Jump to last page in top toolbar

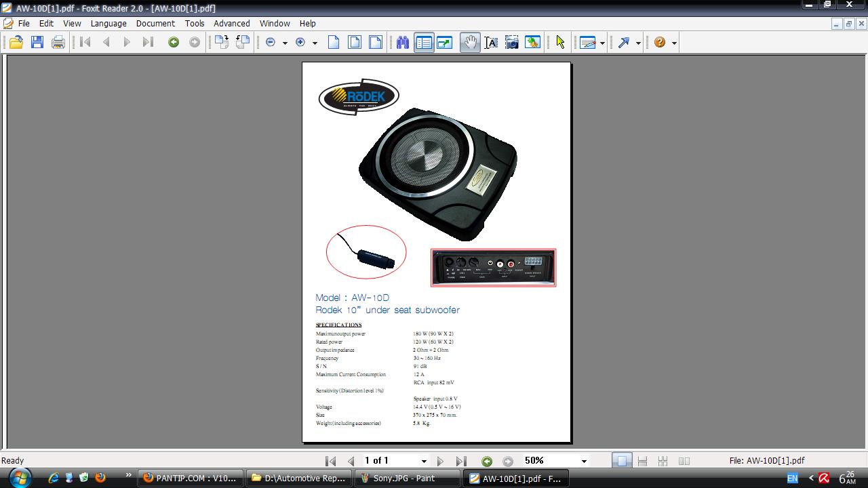(x=148, y=43)
